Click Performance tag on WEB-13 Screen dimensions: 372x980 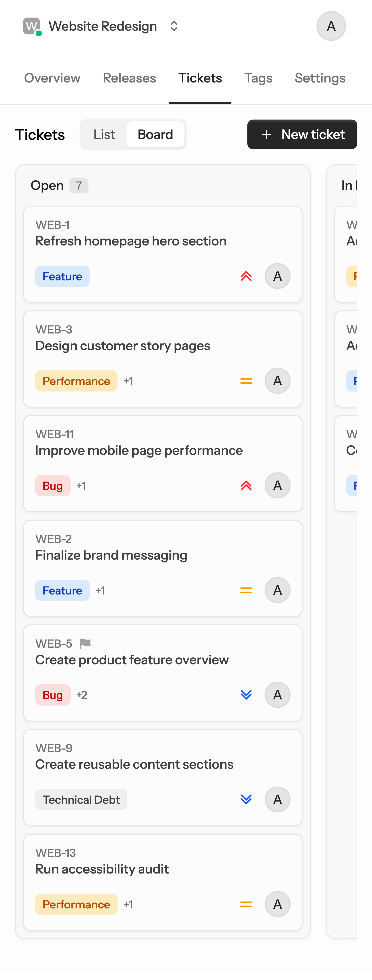[x=76, y=904]
